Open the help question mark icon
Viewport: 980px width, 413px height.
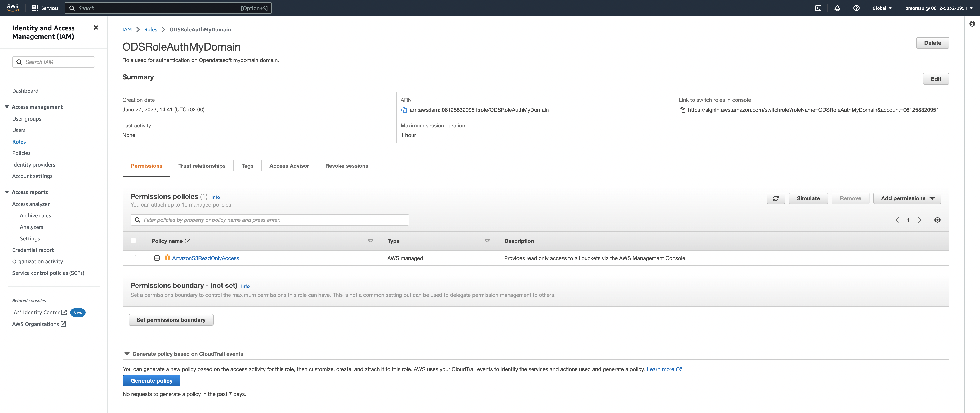(x=856, y=8)
